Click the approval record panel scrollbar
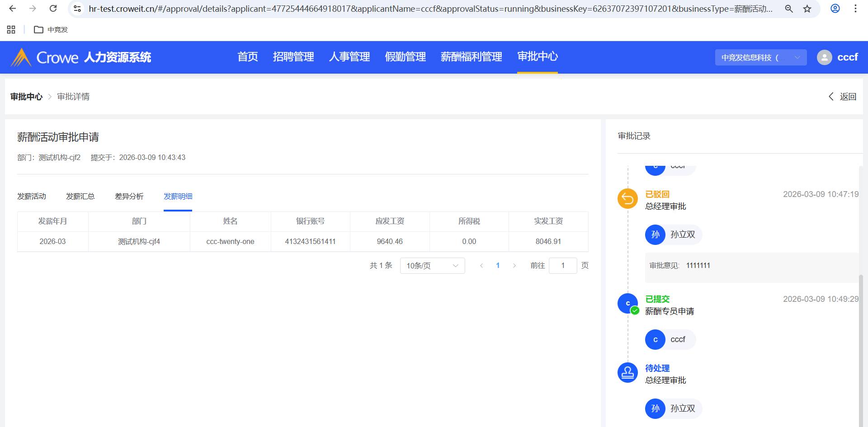 [861, 316]
